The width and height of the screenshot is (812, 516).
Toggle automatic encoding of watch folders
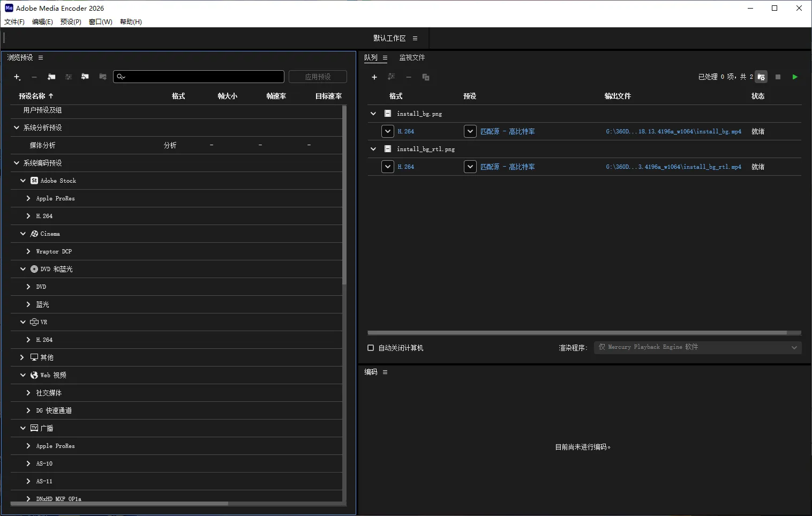click(761, 77)
